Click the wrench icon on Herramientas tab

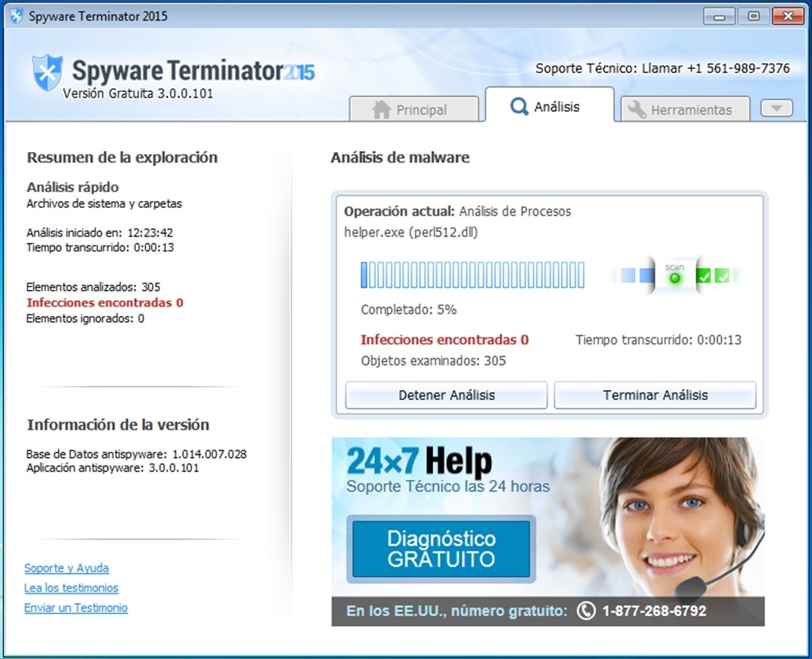[637, 109]
